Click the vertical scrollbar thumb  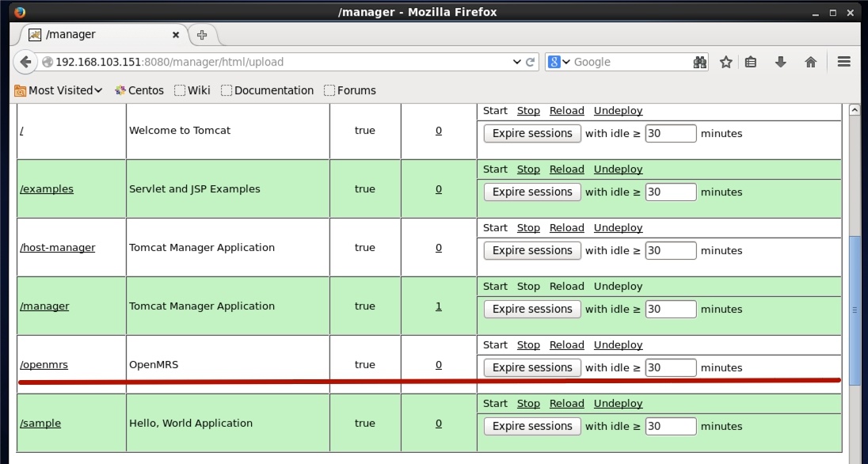tap(855, 310)
